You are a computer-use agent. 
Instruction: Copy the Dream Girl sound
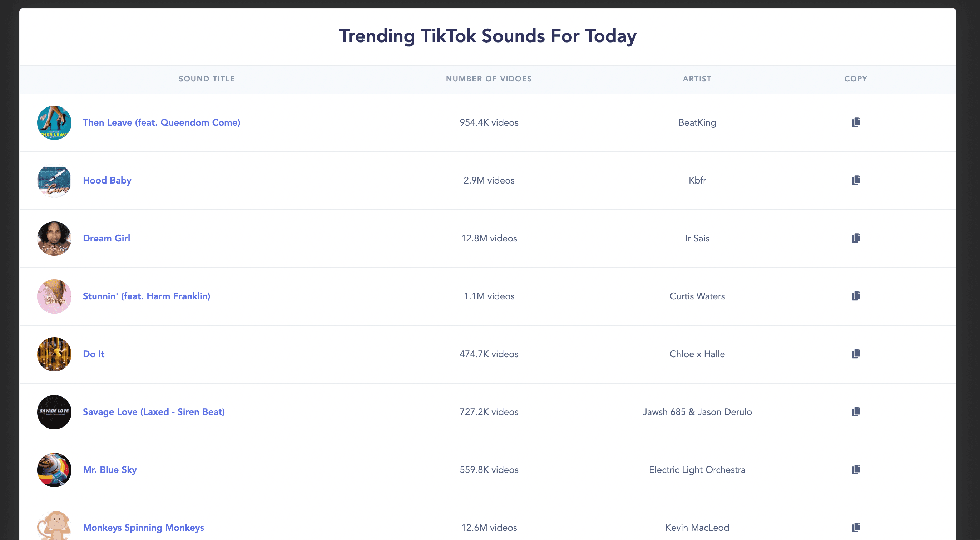tap(856, 237)
